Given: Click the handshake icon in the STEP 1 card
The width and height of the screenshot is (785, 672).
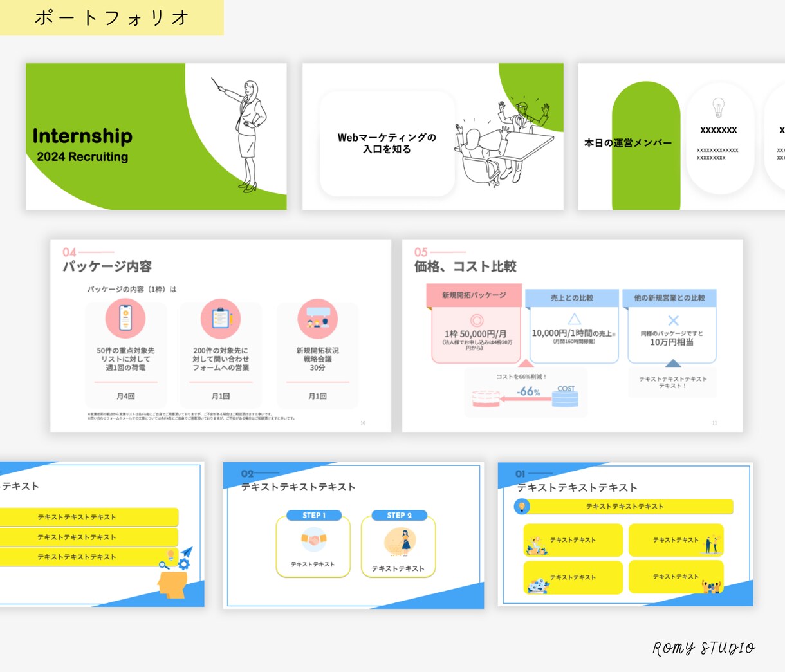Looking at the screenshot, I should [314, 539].
